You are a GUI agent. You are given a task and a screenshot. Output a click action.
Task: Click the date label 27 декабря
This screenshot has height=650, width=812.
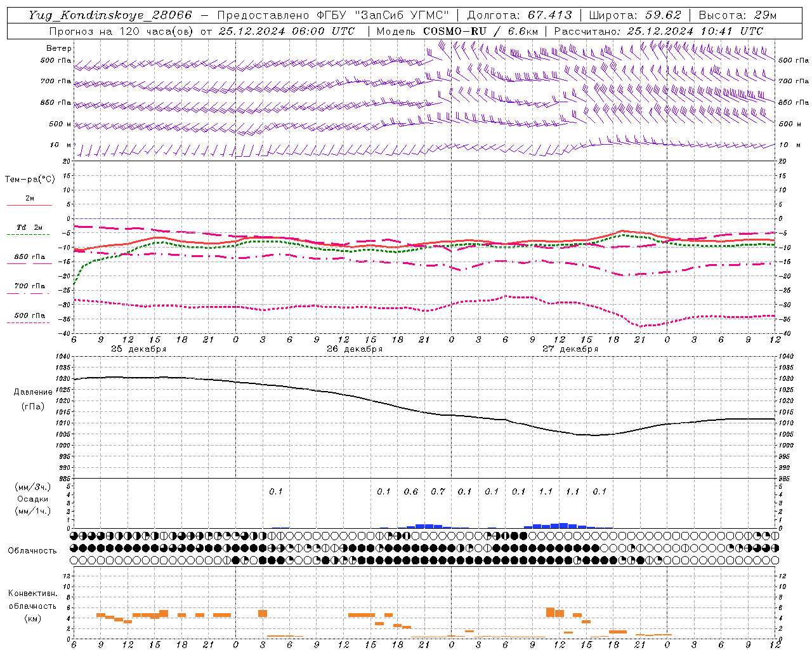[x=570, y=349]
